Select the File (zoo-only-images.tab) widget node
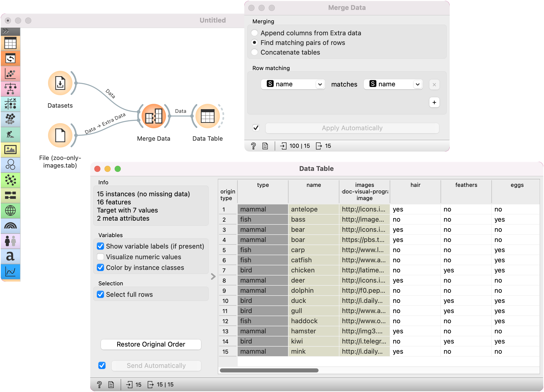 click(60, 135)
